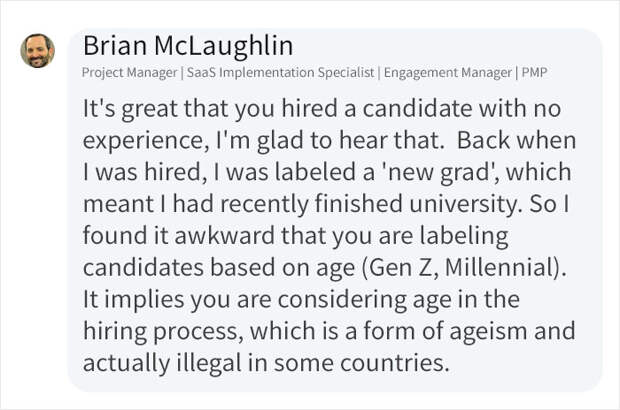Click the Brian McLaughlin name link

coord(188,45)
